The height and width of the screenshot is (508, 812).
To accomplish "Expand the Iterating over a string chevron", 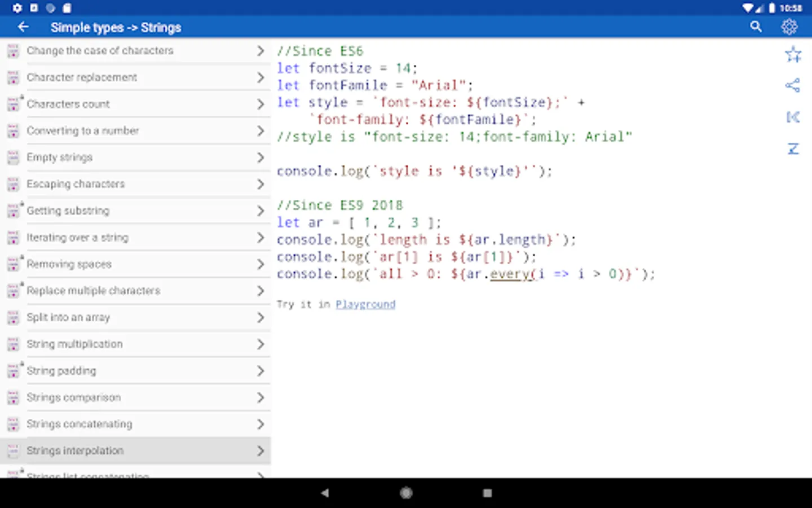I will 260,238.
